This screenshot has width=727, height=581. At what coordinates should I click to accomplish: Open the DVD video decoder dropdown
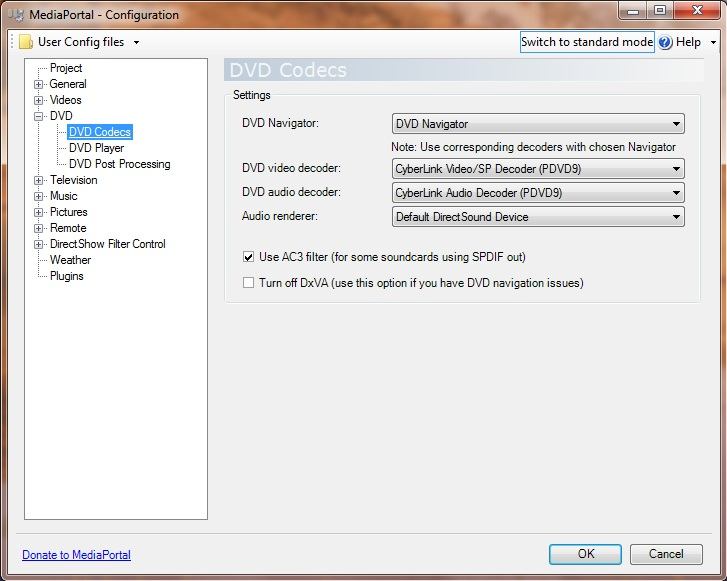coord(538,169)
